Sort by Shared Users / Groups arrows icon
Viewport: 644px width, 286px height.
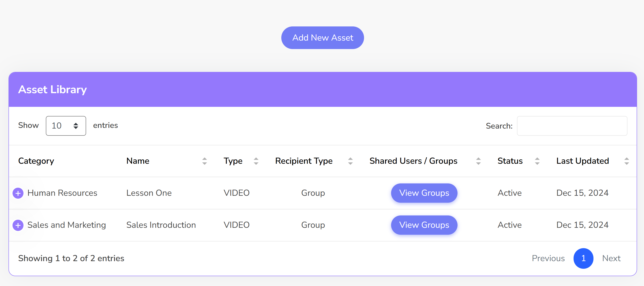pos(478,161)
